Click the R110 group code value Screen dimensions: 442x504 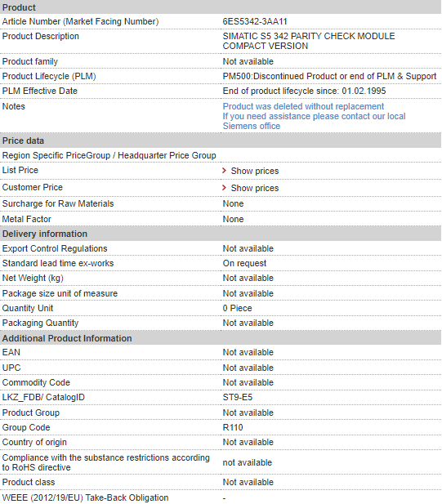coord(233,427)
